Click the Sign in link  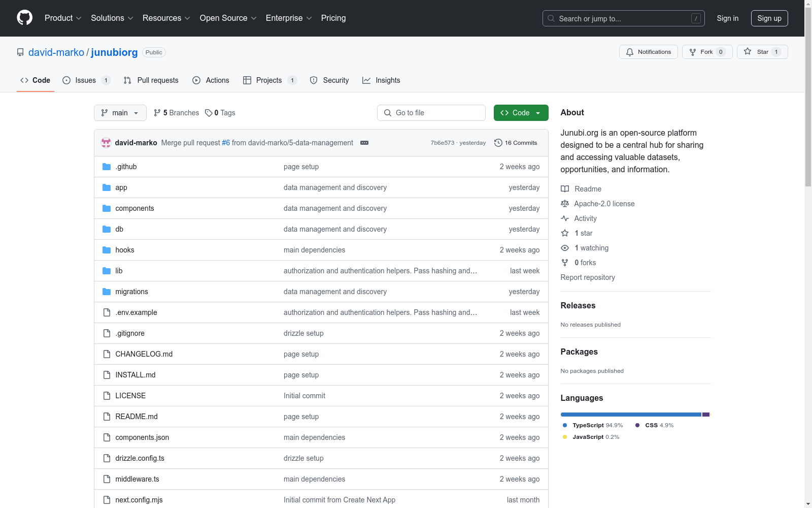[728, 18]
